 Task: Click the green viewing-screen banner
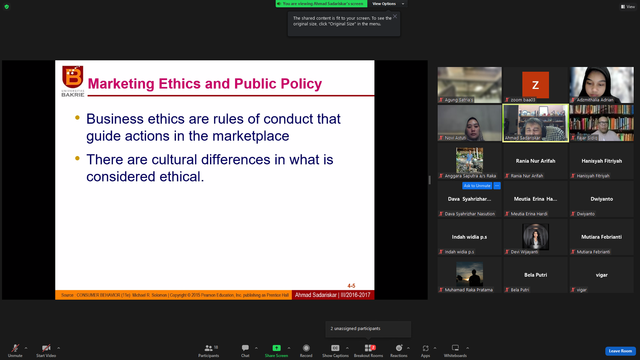tap(321, 4)
